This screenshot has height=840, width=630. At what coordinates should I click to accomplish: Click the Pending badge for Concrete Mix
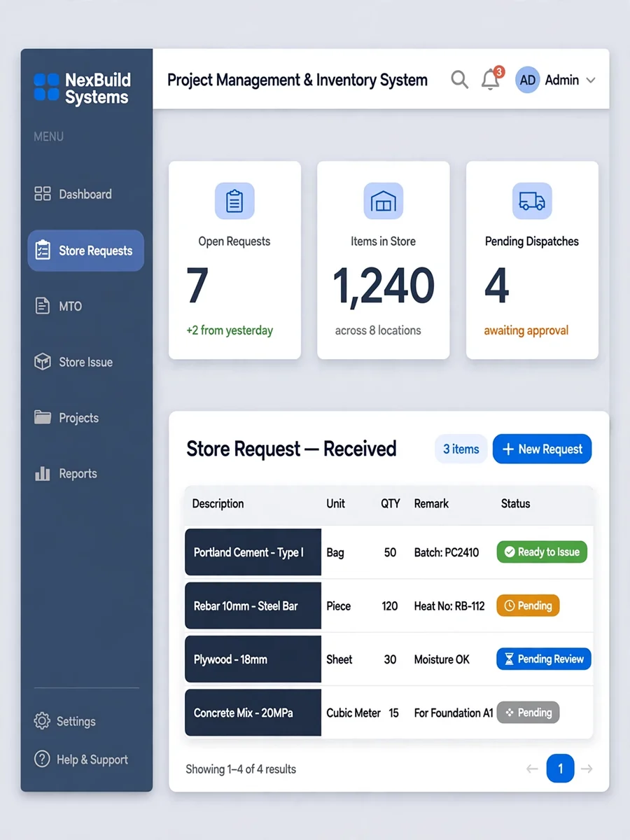coord(528,713)
